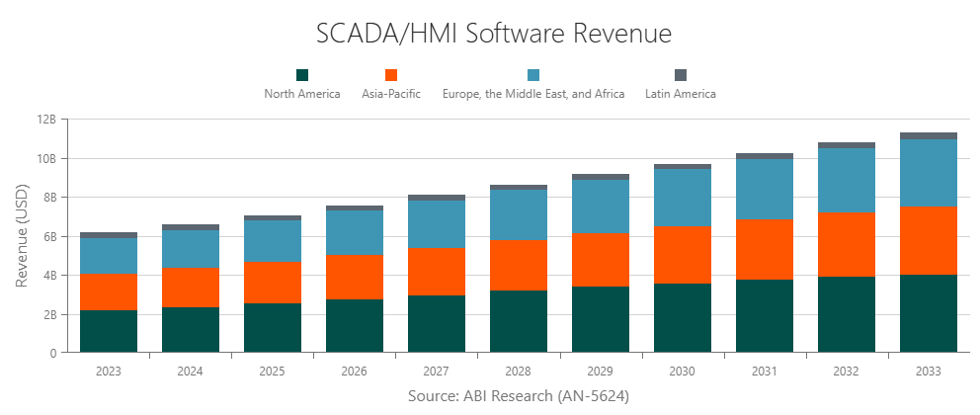Click the blue EMEA legend swatch
Image resolution: width=980 pixels, height=415 pixels.
click(x=533, y=75)
